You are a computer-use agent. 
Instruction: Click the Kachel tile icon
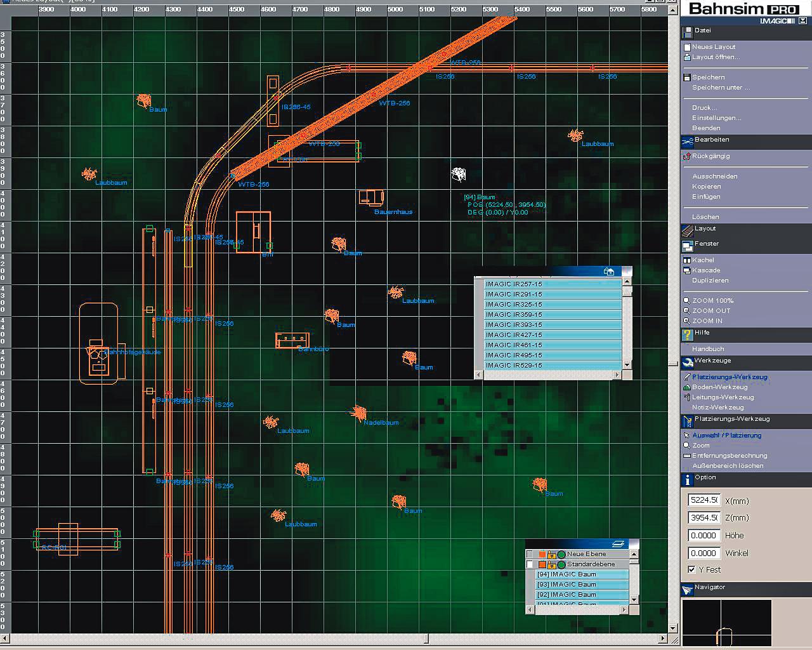[687, 260]
